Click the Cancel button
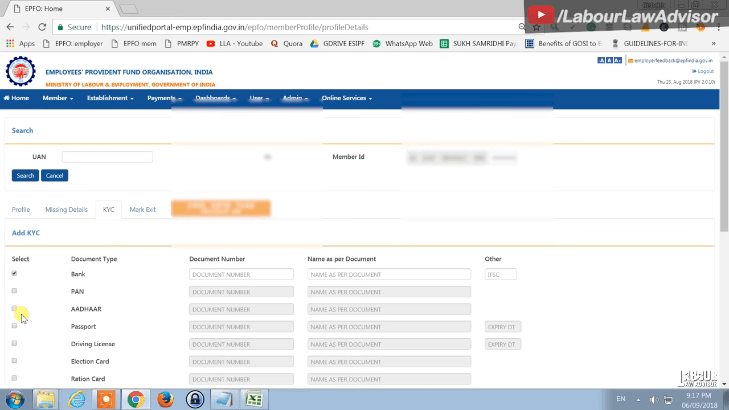This screenshot has width=729, height=410. [x=54, y=175]
